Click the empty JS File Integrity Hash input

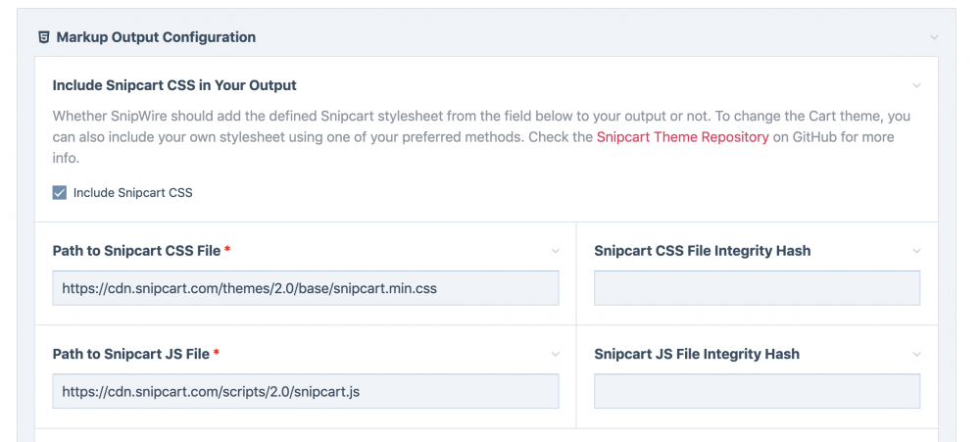757,391
